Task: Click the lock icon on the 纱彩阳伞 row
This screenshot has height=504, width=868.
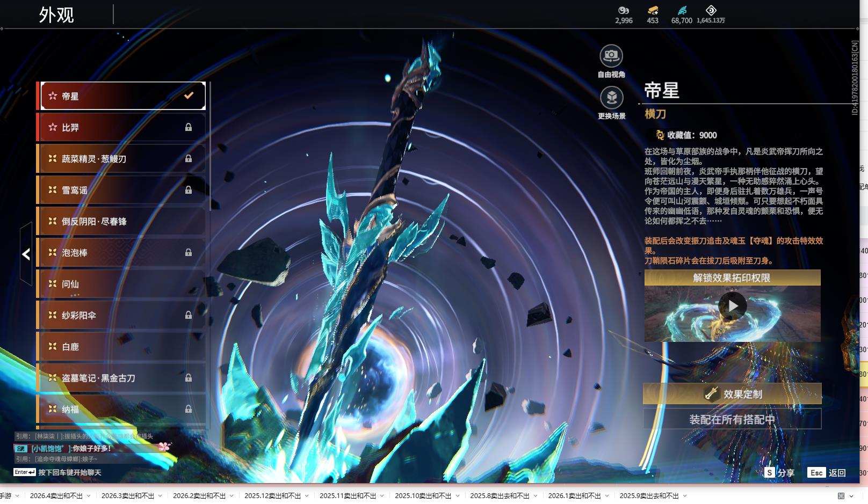Action: (189, 315)
